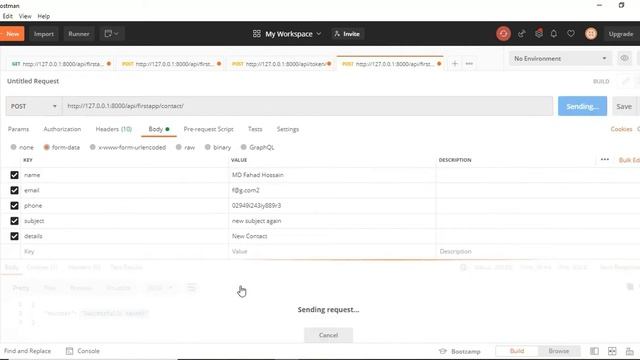640x360 pixels.
Task: Open notifications bell
Action: [x=553, y=33]
